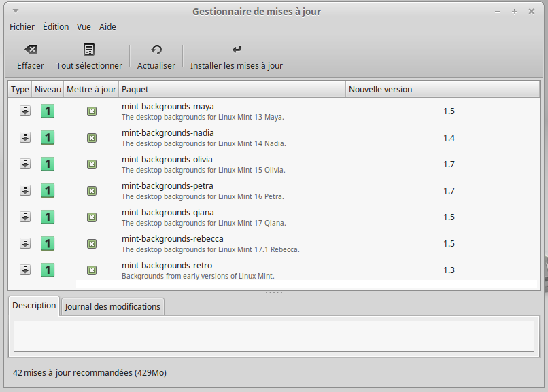Click version 1.7 in the olivia row
The image size is (548, 392).
pos(449,164)
